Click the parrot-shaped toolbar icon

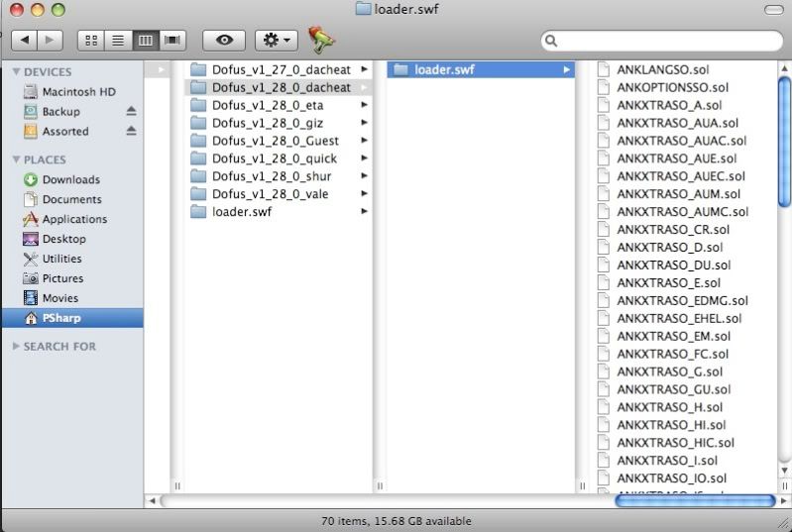321,40
